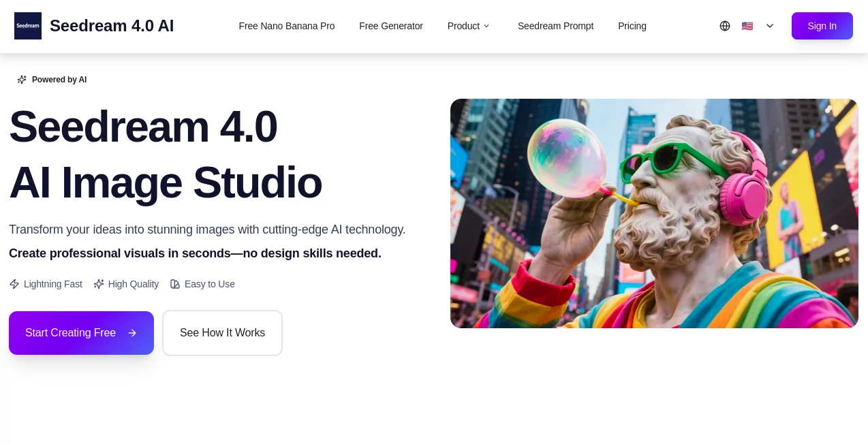
Task: Click the Lightning Fast bolt icon
Action: (15, 284)
